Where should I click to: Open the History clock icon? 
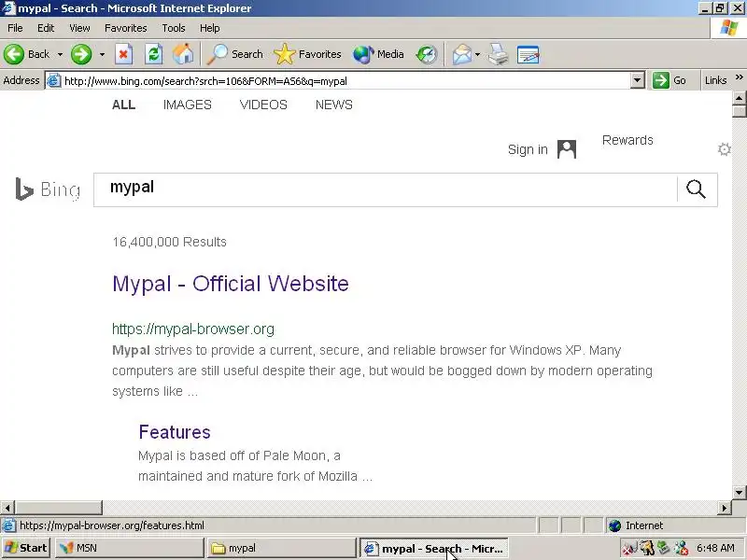pos(427,54)
